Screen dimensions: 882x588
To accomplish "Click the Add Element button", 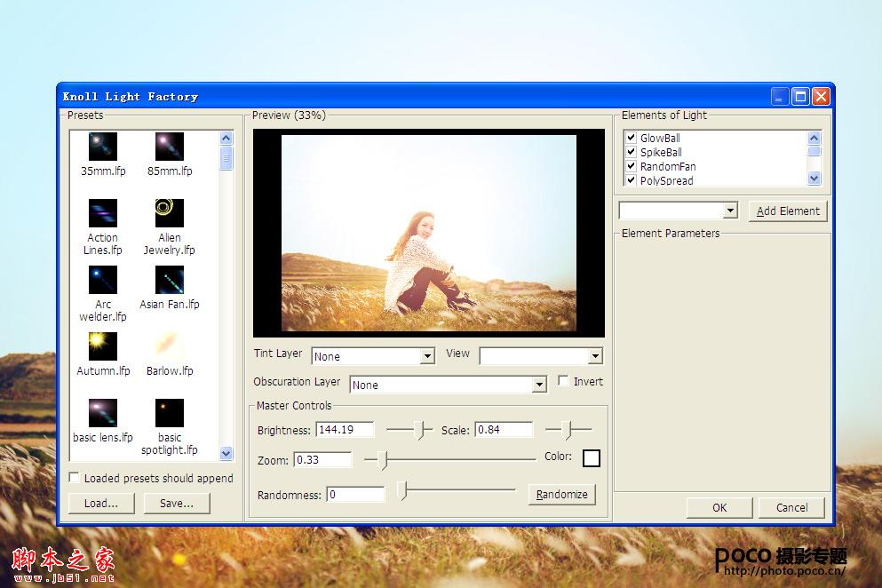I will tap(788, 211).
